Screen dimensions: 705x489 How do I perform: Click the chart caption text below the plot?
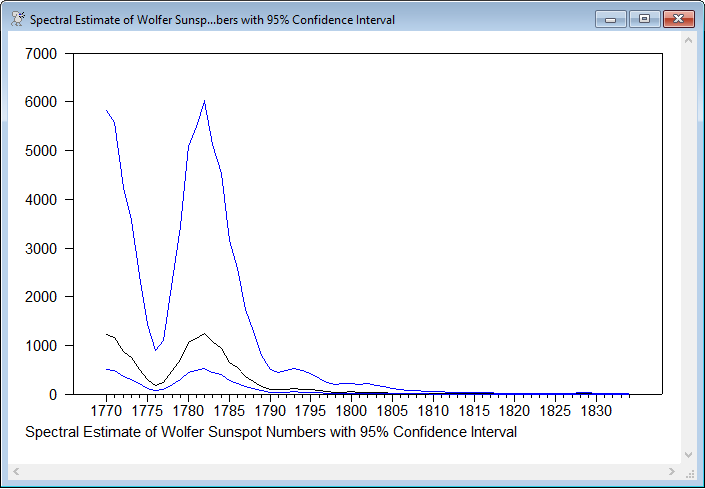tap(270, 432)
